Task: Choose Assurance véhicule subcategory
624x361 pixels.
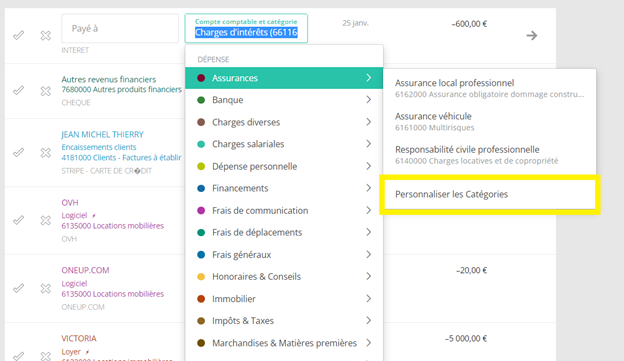Action: point(490,122)
